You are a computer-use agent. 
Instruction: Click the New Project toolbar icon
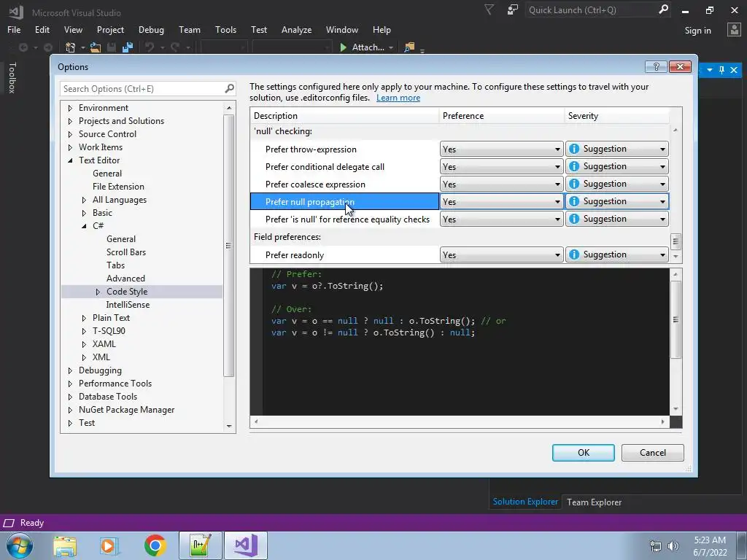pyautogui.click(x=71, y=47)
